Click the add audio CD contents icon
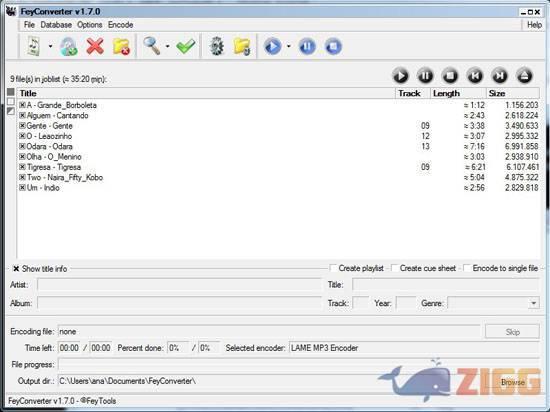The width and height of the screenshot is (550, 412). pyautogui.click(x=69, y=46)
